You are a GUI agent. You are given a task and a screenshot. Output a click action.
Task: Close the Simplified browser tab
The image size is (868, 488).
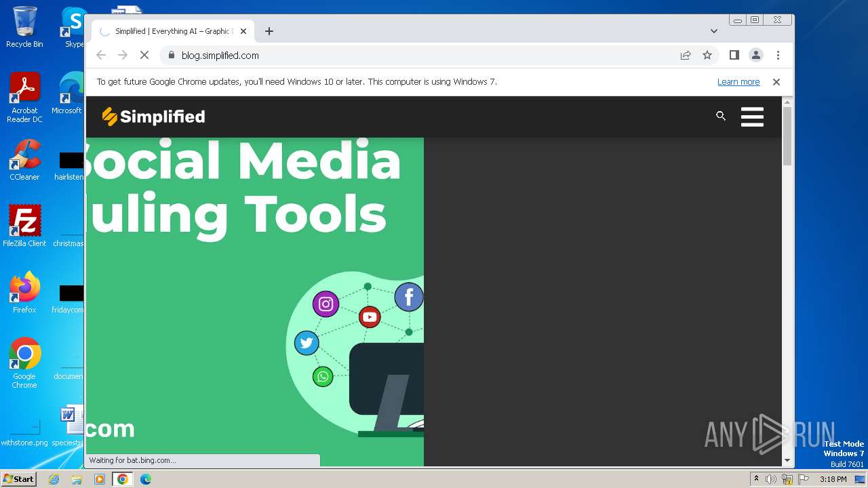click(243, 31)
